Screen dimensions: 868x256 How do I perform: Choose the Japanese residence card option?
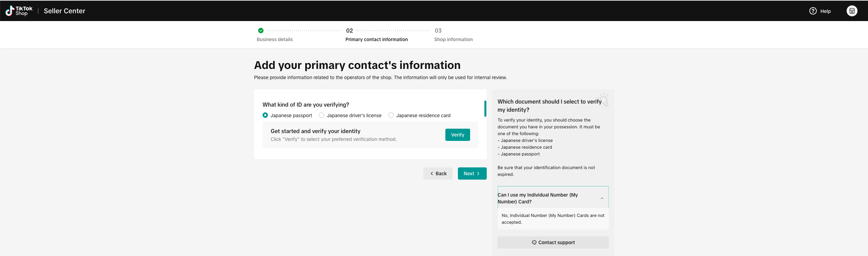pyautogui.click(x=391, y=115)
